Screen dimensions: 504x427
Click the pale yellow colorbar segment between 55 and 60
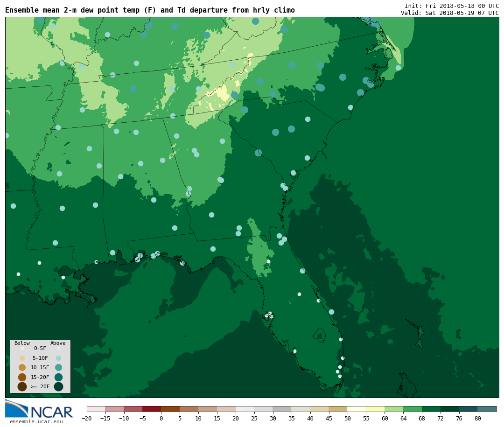(x=375, y=409)
